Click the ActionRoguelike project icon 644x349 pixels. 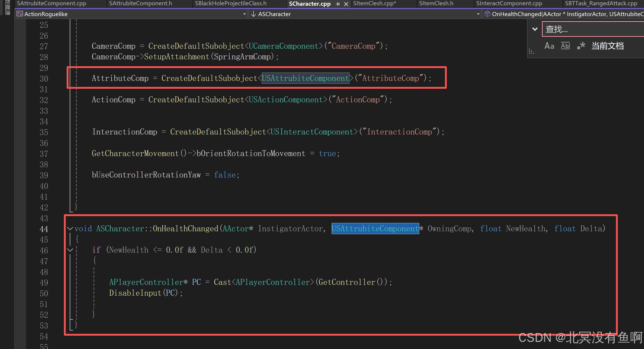20,14
